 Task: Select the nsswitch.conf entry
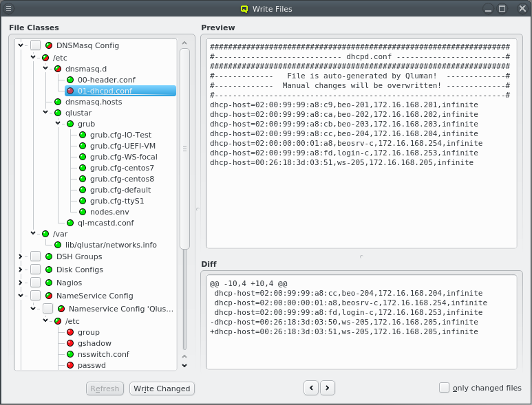(x=103, y=355)
